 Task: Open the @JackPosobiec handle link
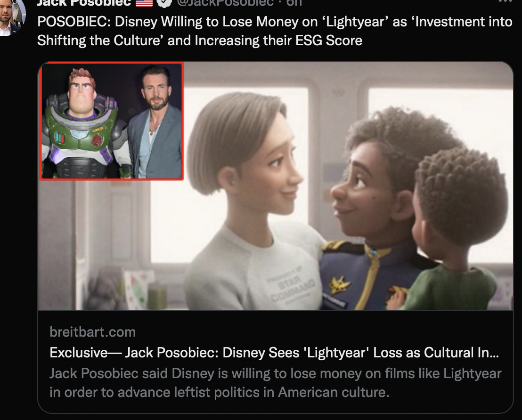tap(225, 3)
